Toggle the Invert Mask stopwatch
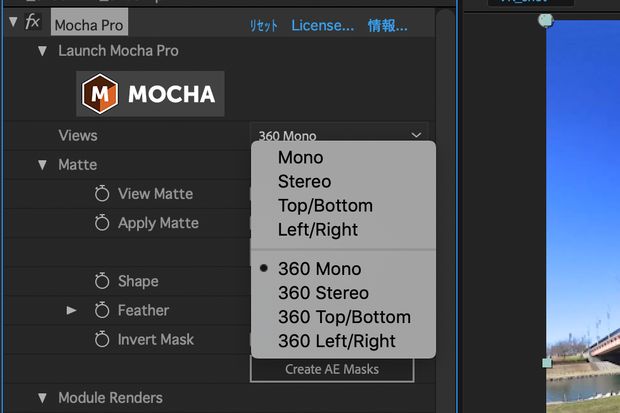This screenshot has width=620, height=413. click(102, 339)
